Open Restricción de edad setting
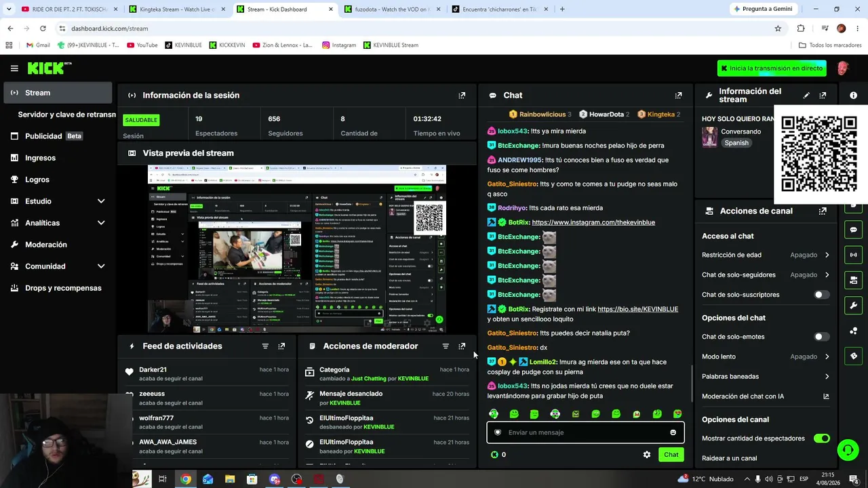This screenshot has width=868, height=488. click(766, 255)
